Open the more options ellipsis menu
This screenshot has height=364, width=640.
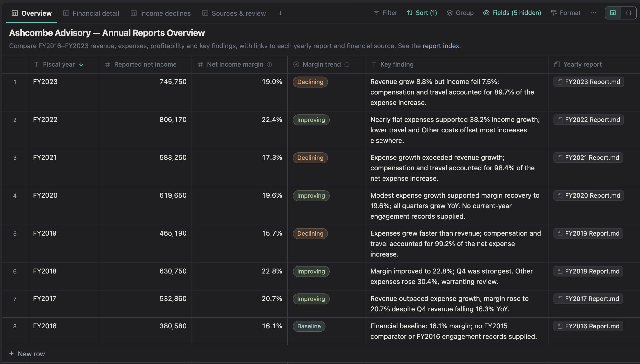593,13
